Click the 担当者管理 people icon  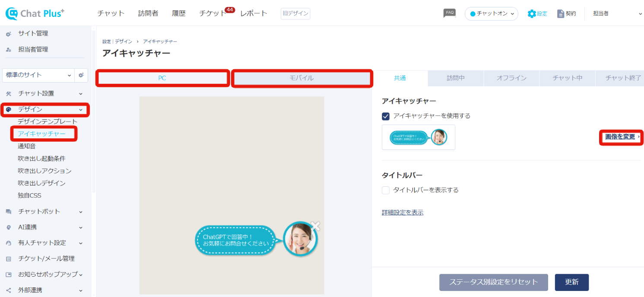pyautogui.click(x=9, y=50)
